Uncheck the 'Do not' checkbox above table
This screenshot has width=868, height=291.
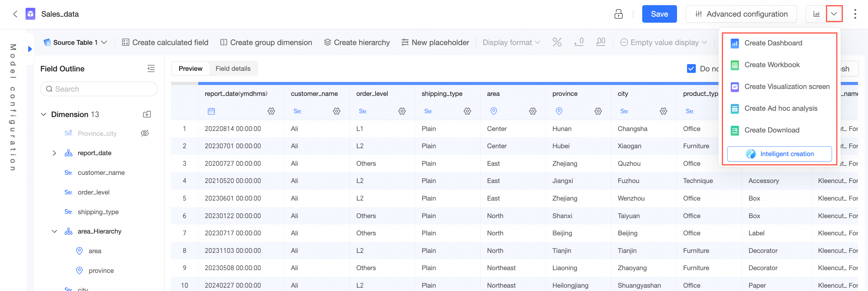(x=691, y=69)
